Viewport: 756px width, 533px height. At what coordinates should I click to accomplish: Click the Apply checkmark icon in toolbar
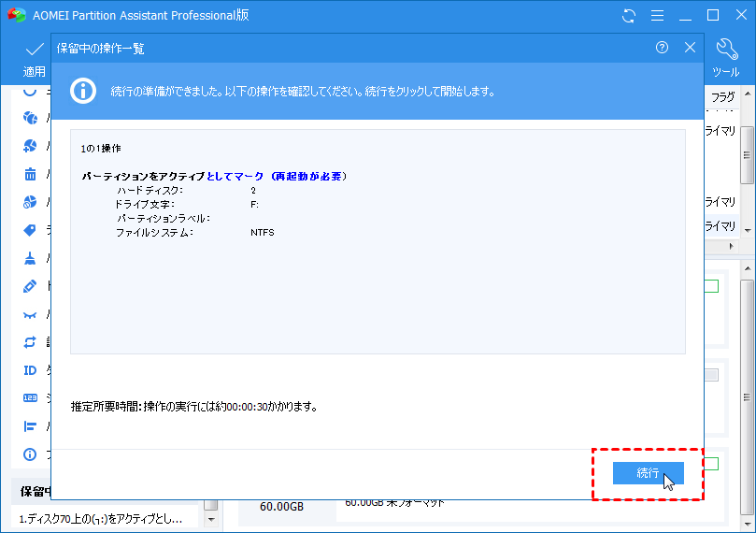pyautogui.click(x=35, y=50)
